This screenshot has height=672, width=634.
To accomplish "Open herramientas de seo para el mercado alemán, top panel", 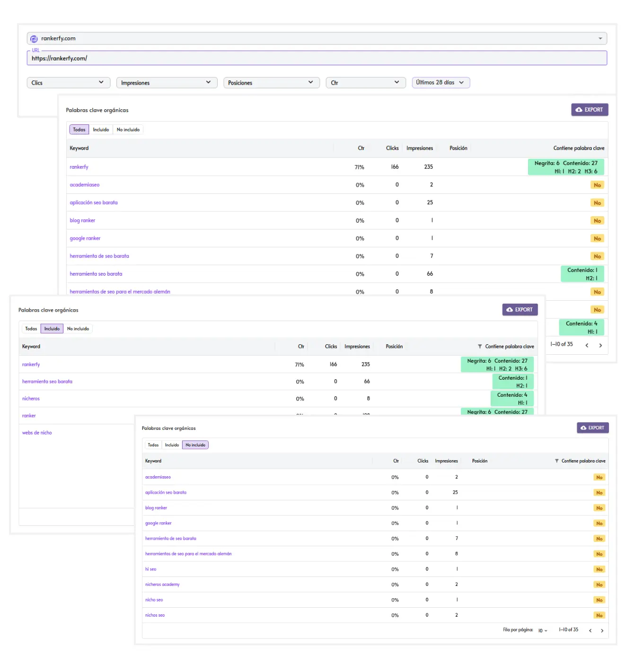I will pos(120,291).
